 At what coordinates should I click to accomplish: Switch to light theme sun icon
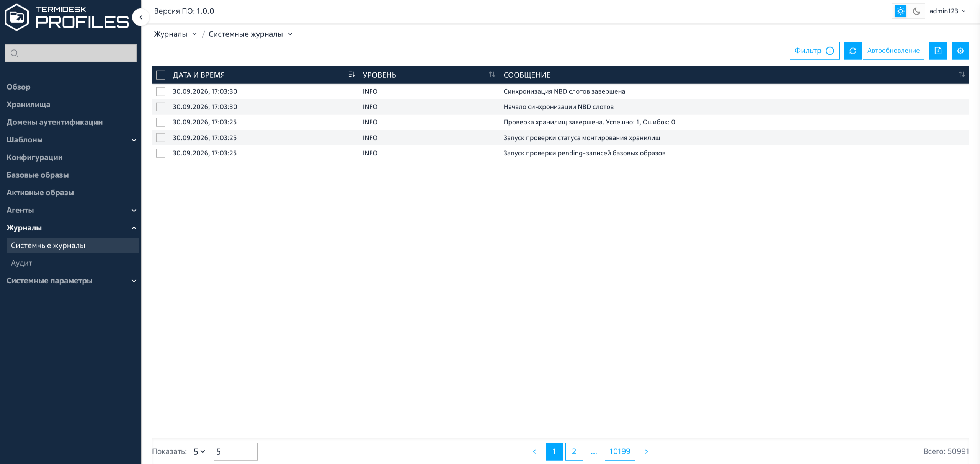pos(900,11)
